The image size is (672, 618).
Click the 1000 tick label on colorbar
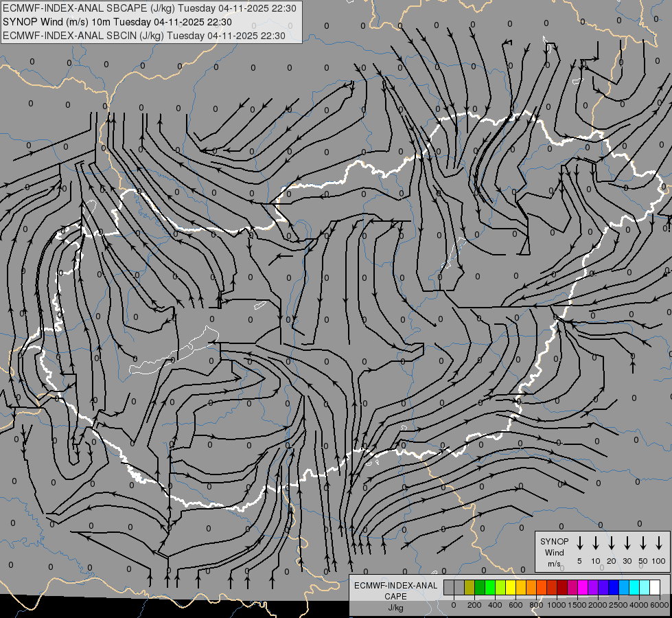tap(557, 605)
